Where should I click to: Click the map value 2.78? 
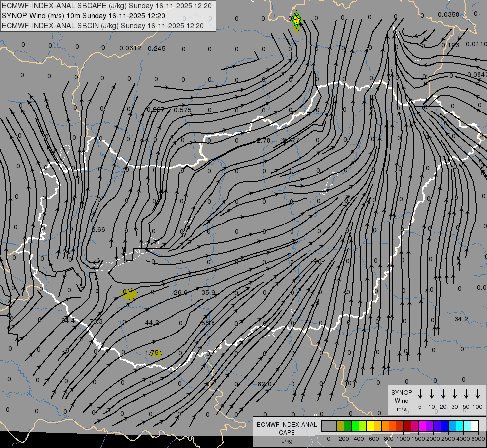tap(263, 140)
